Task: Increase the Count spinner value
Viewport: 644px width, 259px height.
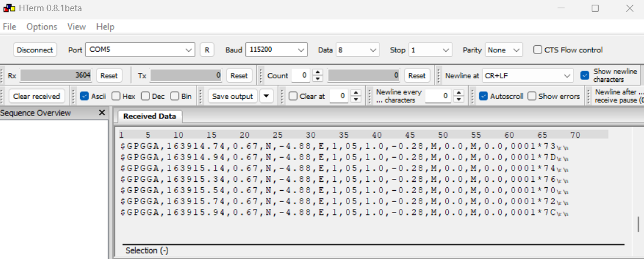Action: (x=318, y=72)
